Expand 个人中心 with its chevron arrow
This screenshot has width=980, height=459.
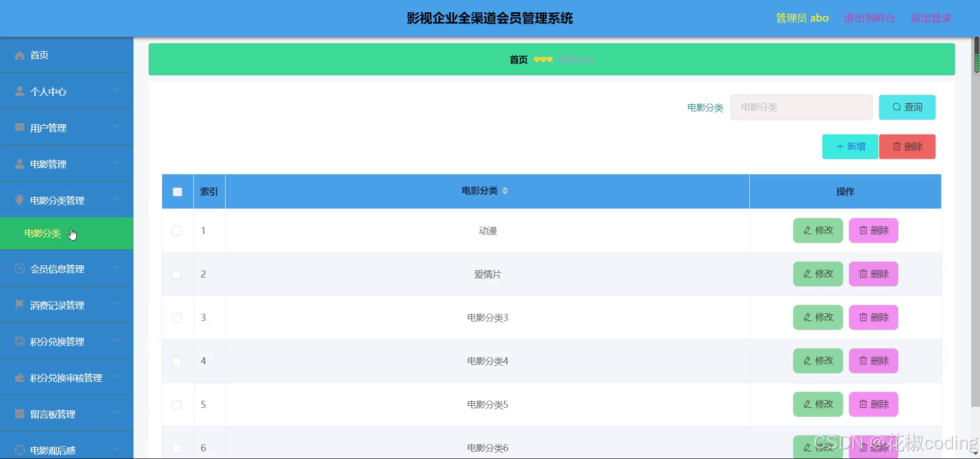pos(117,90)
